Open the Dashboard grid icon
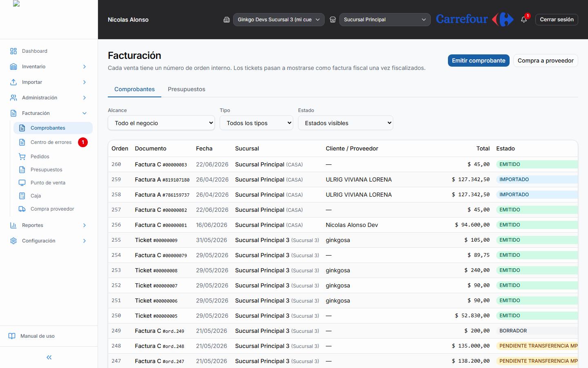The width and height of the screenshot is (588, 368). (13, 51)
